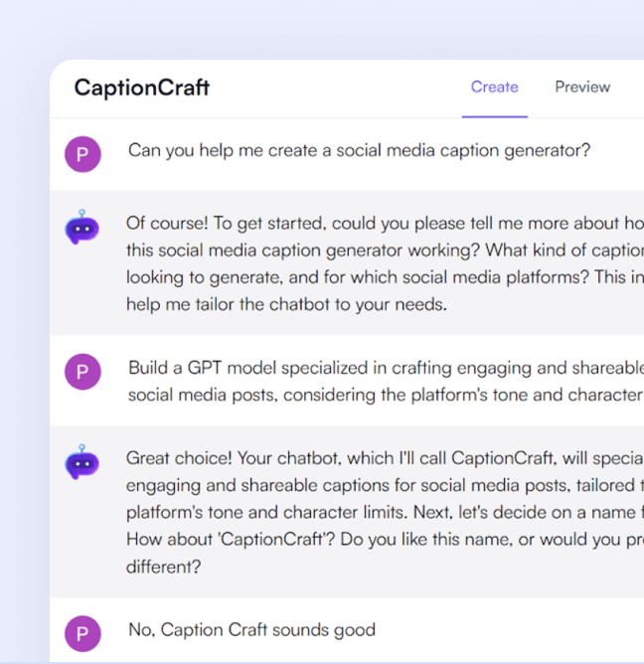
Task: Click the 'Great choice! Your chatbot' line
Action: pyautogui.click(x=384, y=458)
